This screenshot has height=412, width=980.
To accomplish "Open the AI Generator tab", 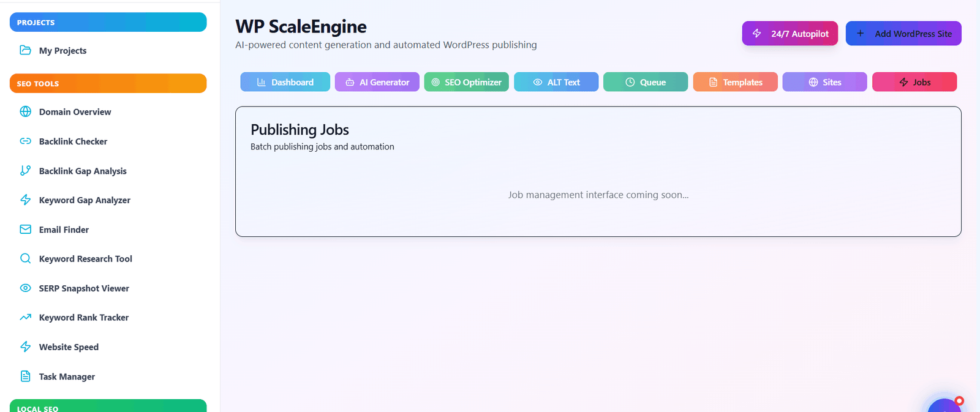I will tap(377, 82).
